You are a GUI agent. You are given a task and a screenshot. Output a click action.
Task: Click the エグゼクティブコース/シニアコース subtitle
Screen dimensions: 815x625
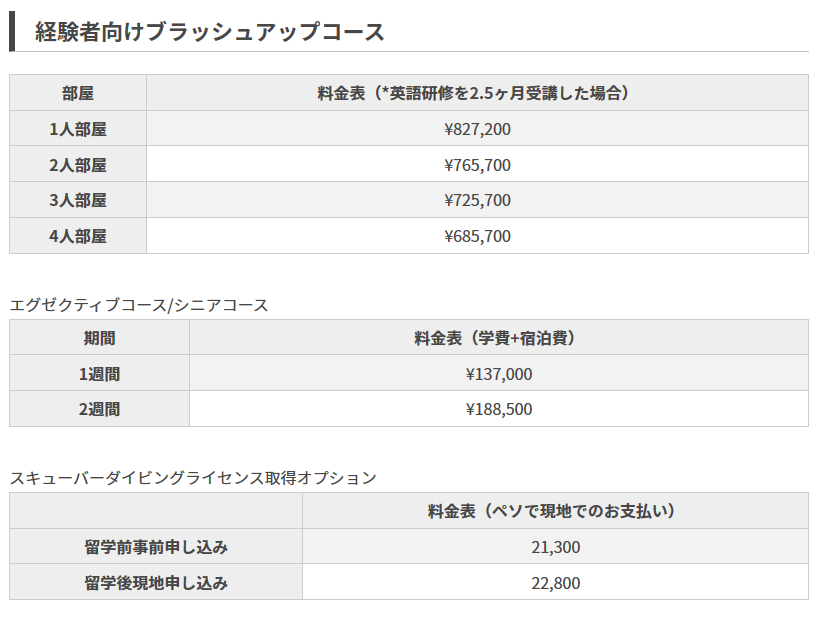click(139, 305)
